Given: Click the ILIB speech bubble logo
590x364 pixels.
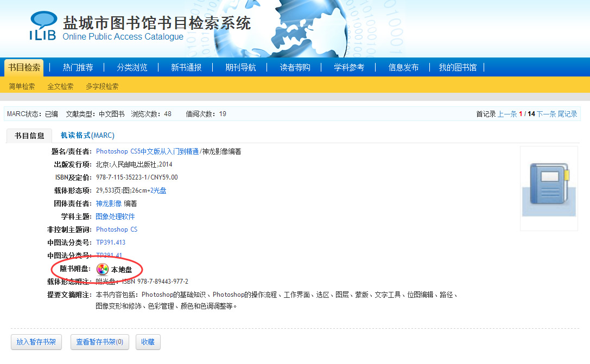Looking at the screenshot, I should 43,25.
